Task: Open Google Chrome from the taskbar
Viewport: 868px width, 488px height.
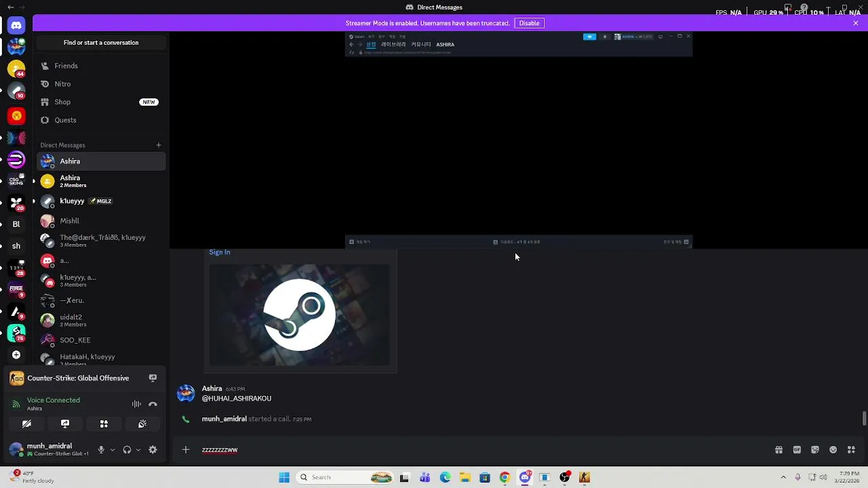Action: click(x=505, y=477)
